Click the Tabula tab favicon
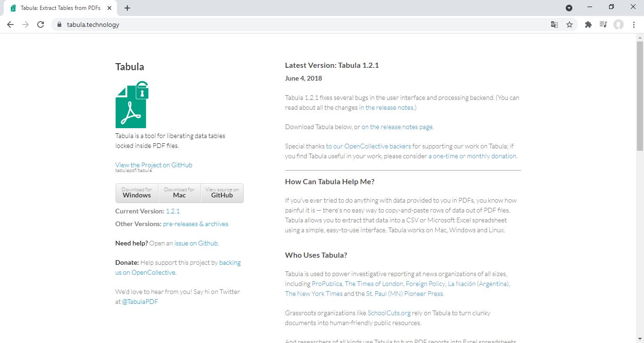This screenshot has height=343, width=644. [x=13, y=8]
